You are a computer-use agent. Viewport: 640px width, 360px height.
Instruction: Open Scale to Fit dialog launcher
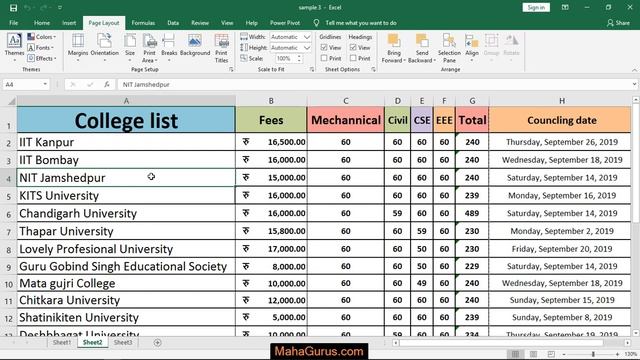[312, 70]
